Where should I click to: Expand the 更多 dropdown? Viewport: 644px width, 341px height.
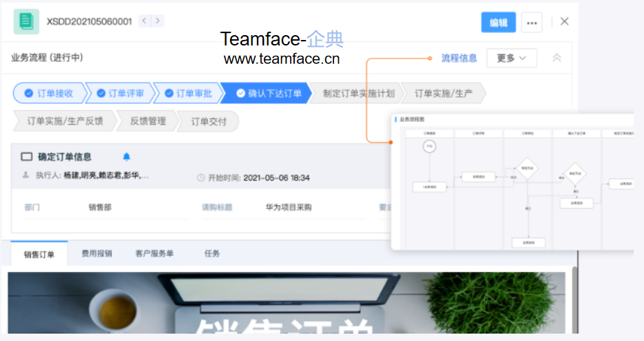tap(511, 59)
